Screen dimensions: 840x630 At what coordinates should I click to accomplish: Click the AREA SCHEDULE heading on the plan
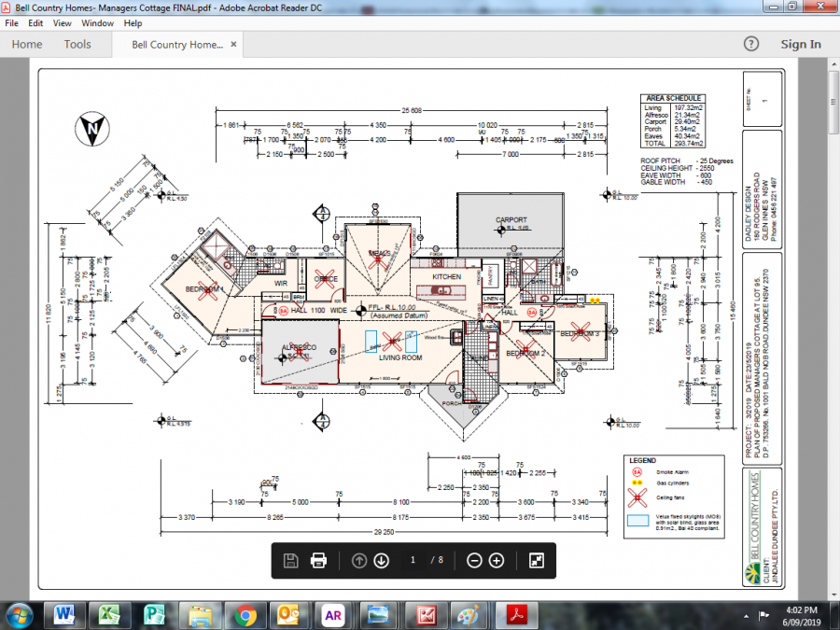click(673, 99)
